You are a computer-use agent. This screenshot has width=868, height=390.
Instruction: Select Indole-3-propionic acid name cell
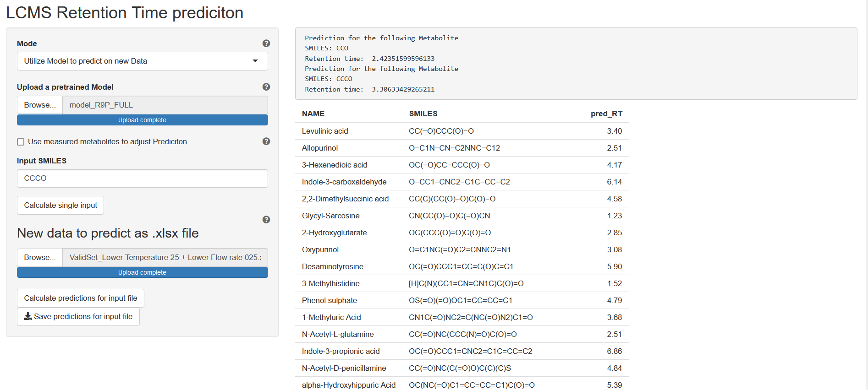coord(341,351)
